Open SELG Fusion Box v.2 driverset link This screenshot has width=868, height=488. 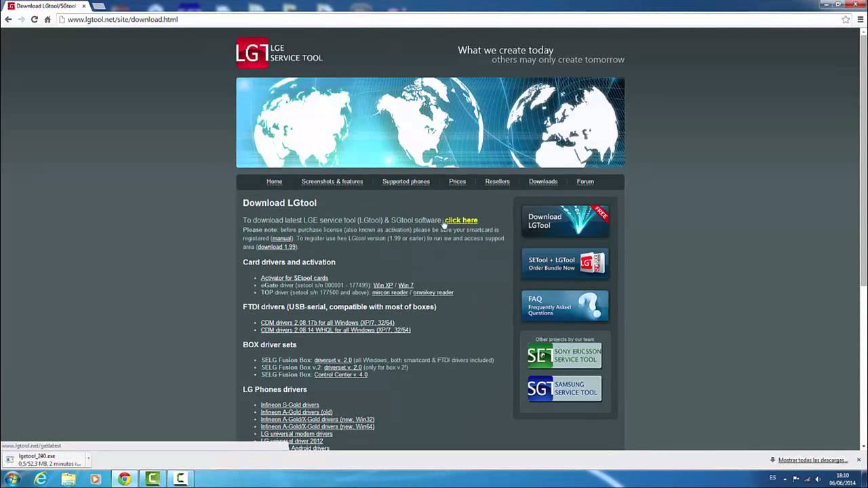(342, 367)
